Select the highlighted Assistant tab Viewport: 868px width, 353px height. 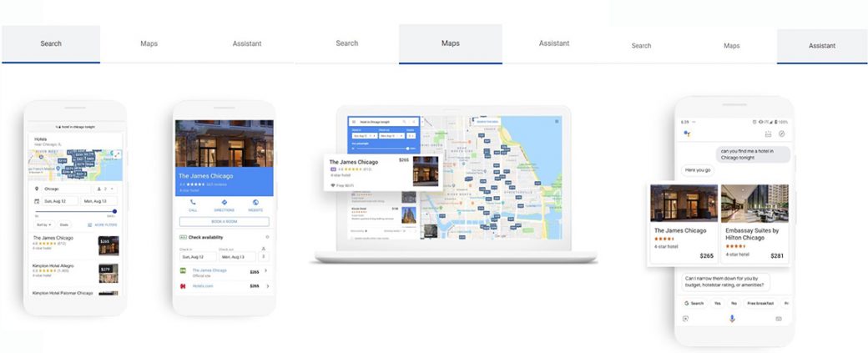point(822,46)
